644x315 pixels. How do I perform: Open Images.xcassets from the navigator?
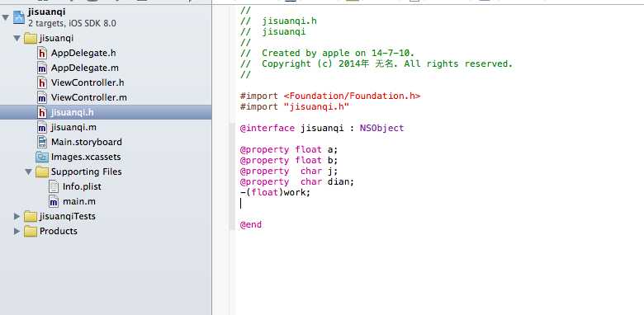pyautogui.click(x=86, y=157)
